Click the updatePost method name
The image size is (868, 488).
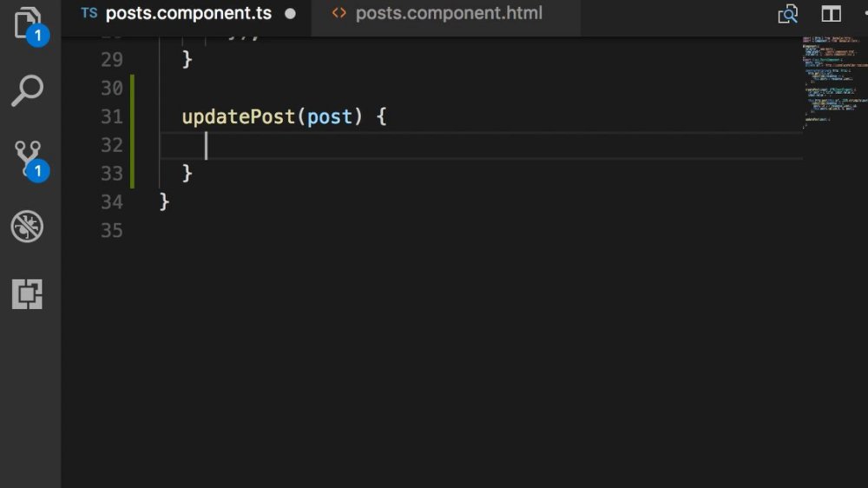[x=239, y=117]
